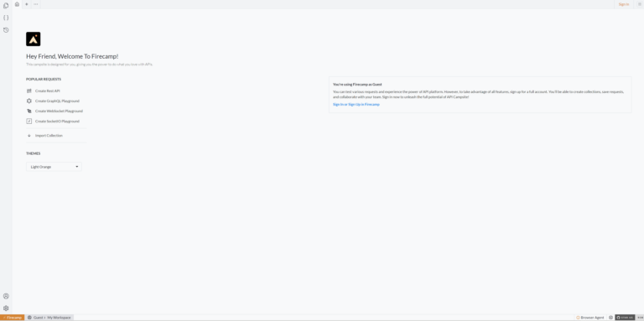Click Sign In or Sign Up in Firecamp
Image resolution: width=644 pixels, height=321 pixels.
pos(356,104)
